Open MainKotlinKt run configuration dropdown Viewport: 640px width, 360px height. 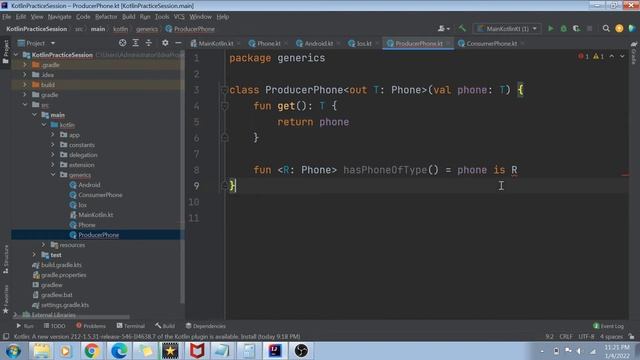pyautogui.click(x=507, y=29)
